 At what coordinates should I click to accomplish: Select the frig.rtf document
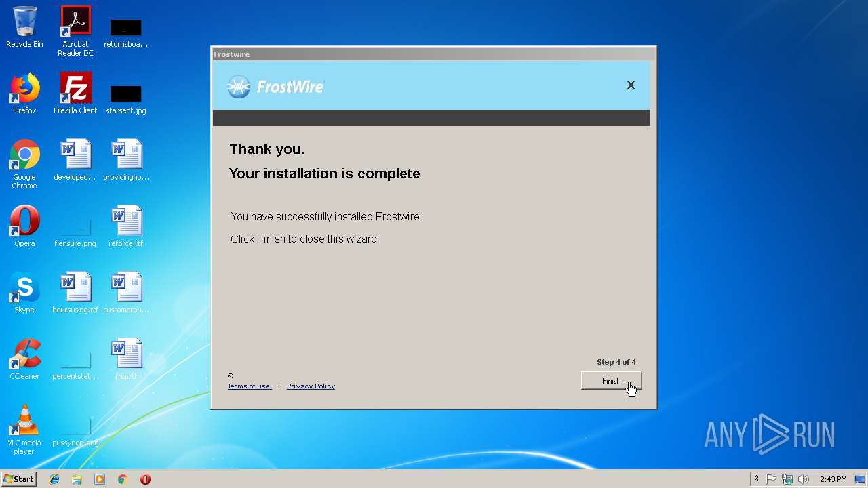[126, 360]
